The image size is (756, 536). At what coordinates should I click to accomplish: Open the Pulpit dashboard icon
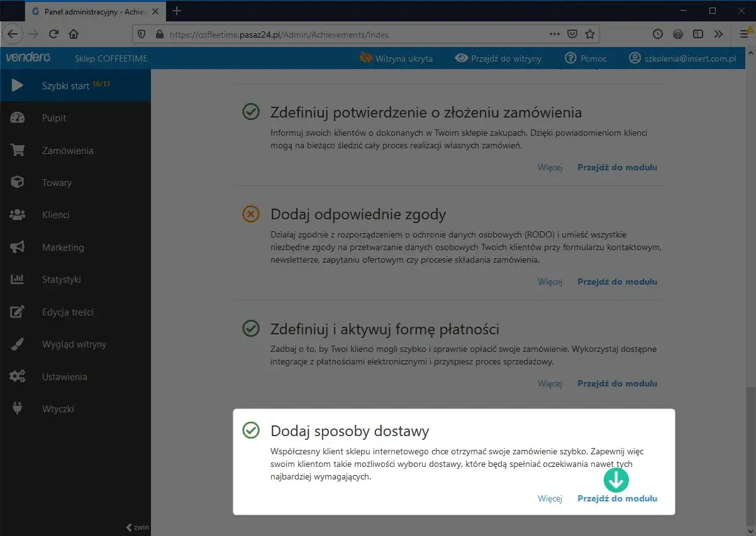point(18,118)
